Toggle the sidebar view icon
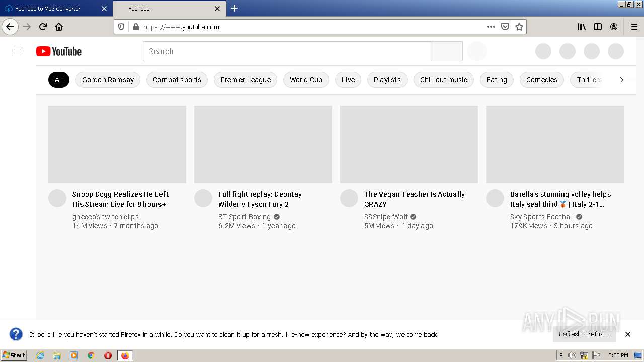The width and height of the screenshot is (644, 362). click(x=598, y=27)
